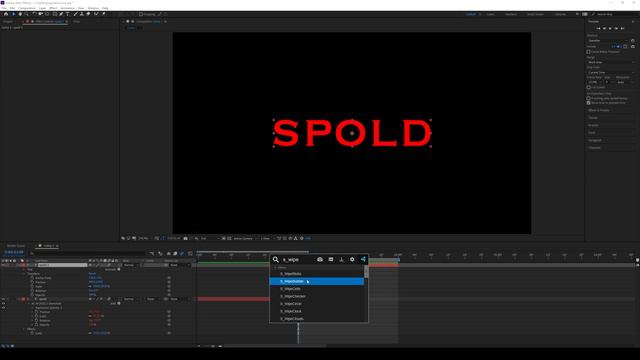Open the Edit menu

(x=12, y=8)
